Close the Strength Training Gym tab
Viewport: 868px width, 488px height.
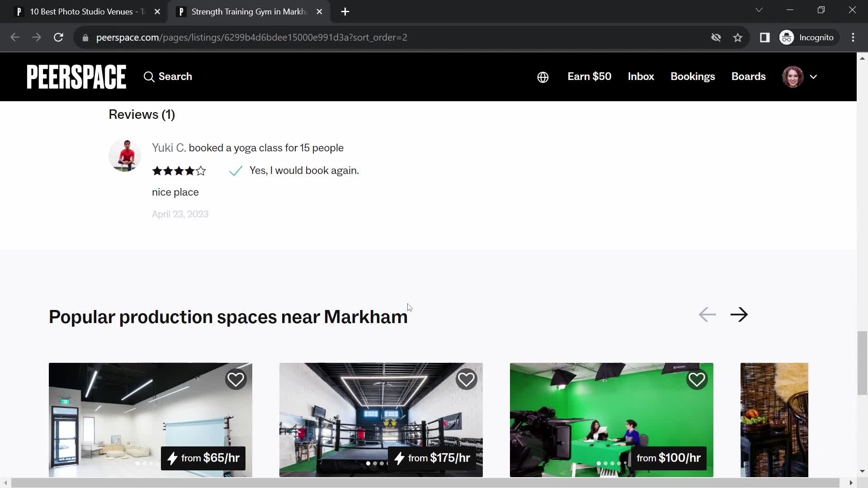pyautogui.click(x=319, y=12)
